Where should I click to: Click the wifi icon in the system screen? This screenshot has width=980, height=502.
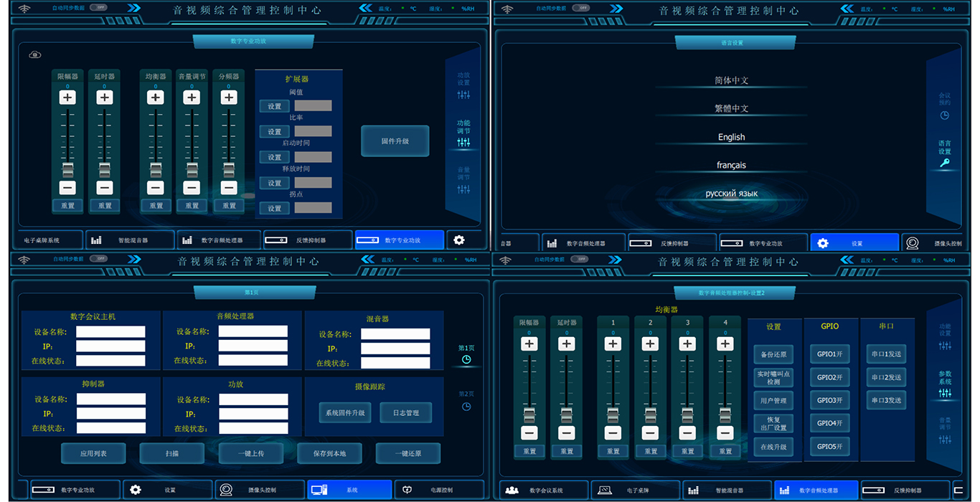[x=25, y=260]
